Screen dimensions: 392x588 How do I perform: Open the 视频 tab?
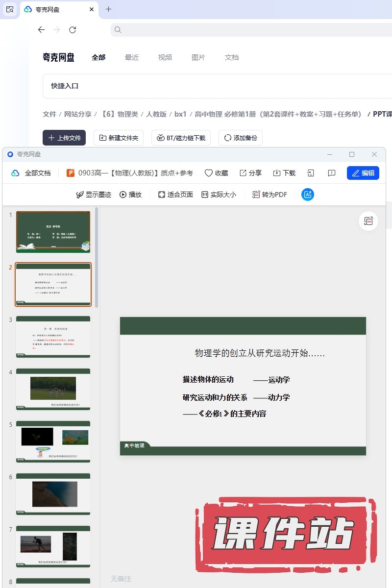pyautogui.click(x=165, y=57)
